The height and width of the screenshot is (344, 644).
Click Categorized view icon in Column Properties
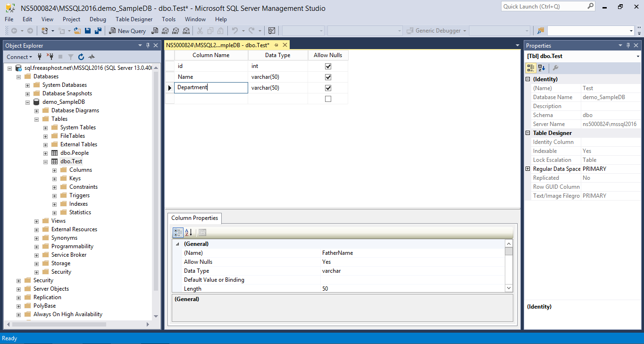pyautogui.click(x=178, y=232)
